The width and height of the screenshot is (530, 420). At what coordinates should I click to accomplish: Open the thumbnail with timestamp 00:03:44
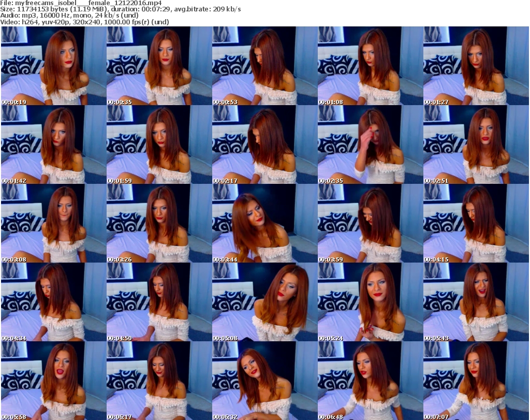coord(264,223)
